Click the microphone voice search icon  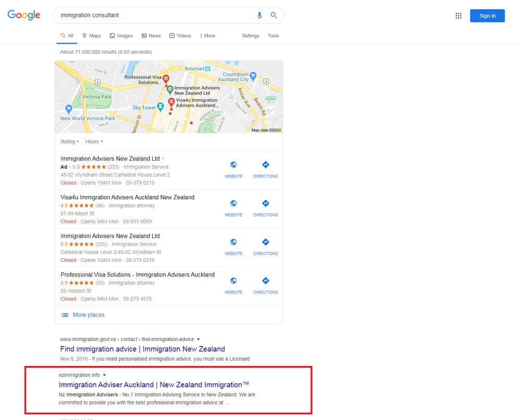coord(259,16)
